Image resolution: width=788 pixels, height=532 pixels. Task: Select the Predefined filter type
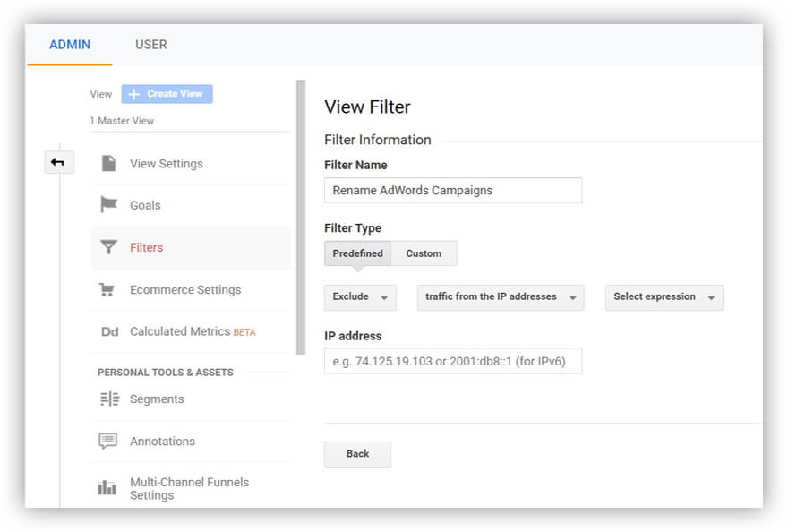(x=357, y=253)
